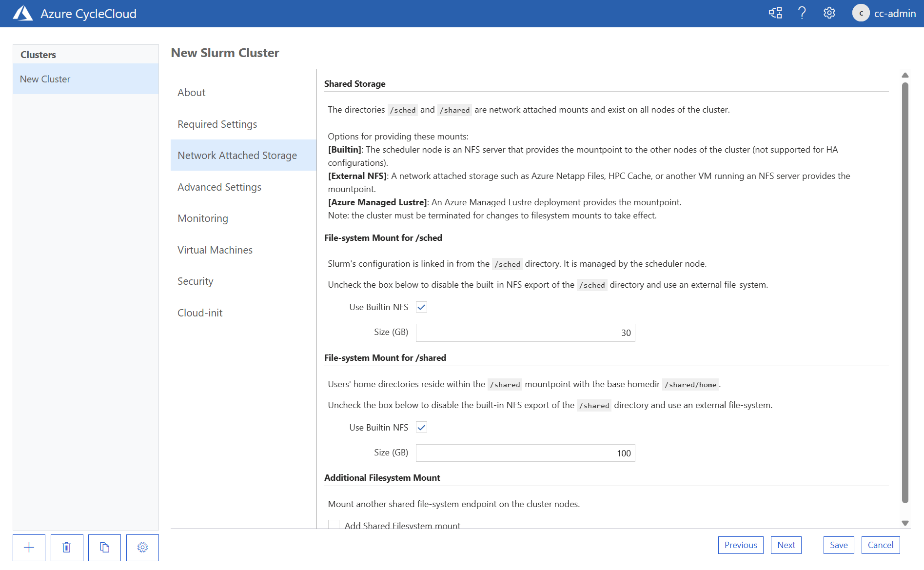Go to Security section
The width and height of the screenshot is (924, 570).
click(x=243, y=281)
